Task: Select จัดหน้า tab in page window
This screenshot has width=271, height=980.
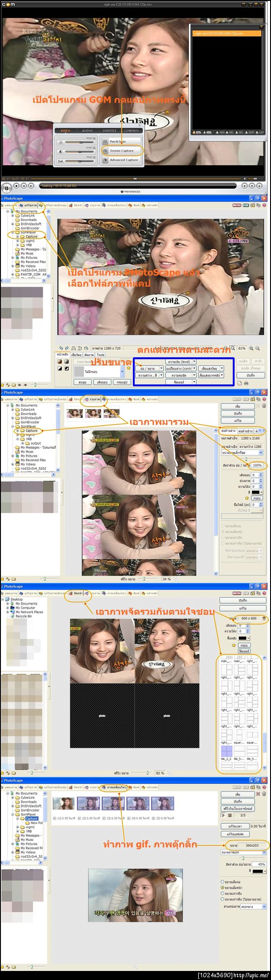Action: pos(76,593)
